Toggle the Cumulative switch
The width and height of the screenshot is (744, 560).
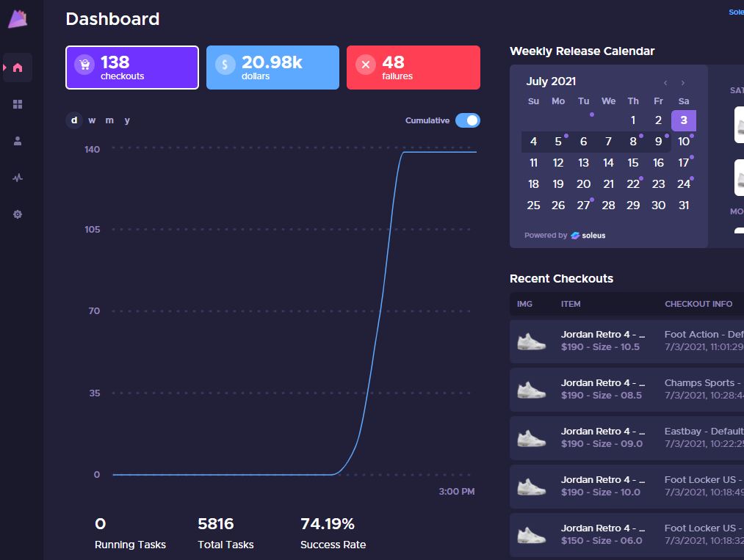point(467,120)
